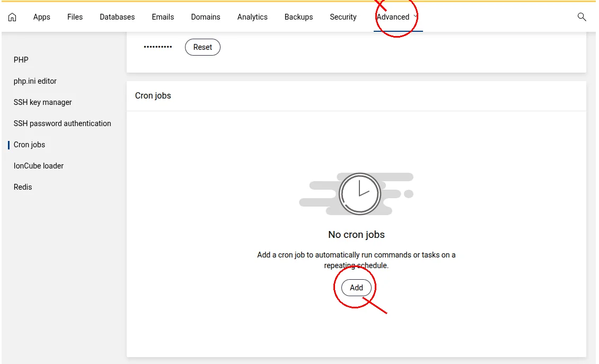The image size is (599, 364).
Task: Click the Cron jobs panel heading
Action: [153, 95]
